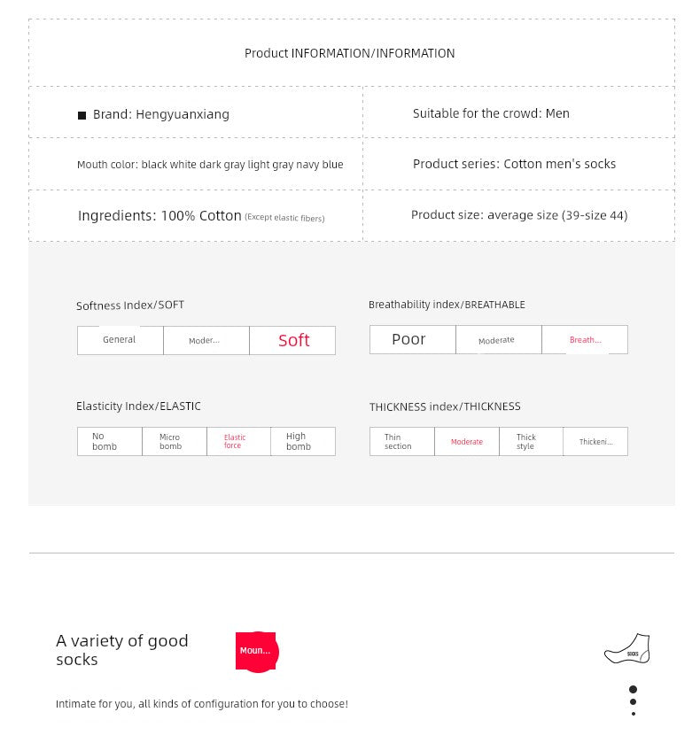Select Moderate breathability option
The width and height of the screenshot is (700, 743).
(496, 340)
